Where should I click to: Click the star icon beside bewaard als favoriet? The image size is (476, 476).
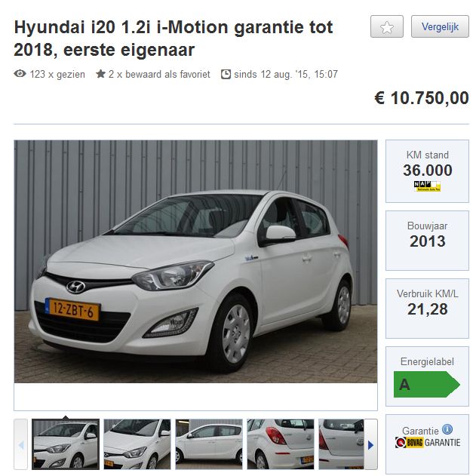100,74
